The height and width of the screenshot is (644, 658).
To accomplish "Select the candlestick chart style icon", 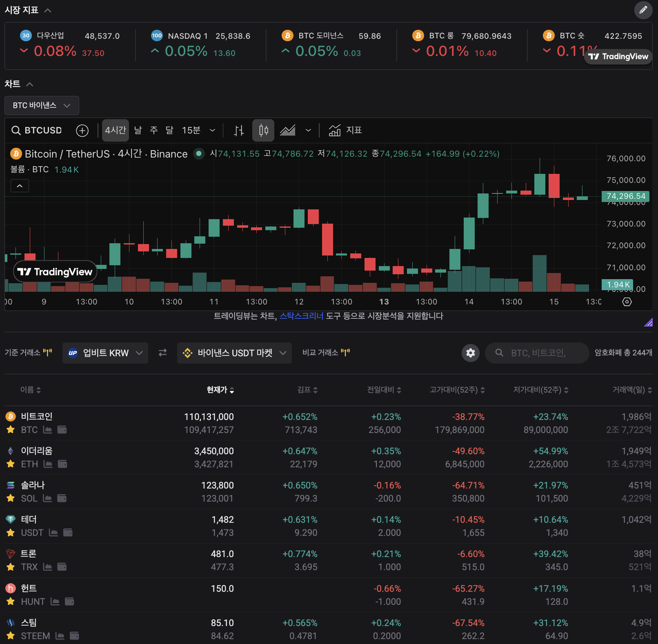I will (263, 130).
